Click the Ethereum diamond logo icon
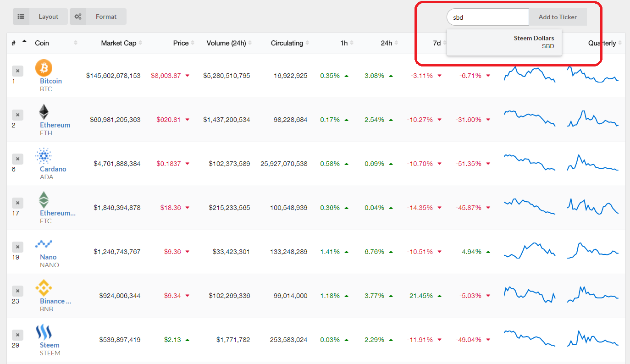 [44, 112]
